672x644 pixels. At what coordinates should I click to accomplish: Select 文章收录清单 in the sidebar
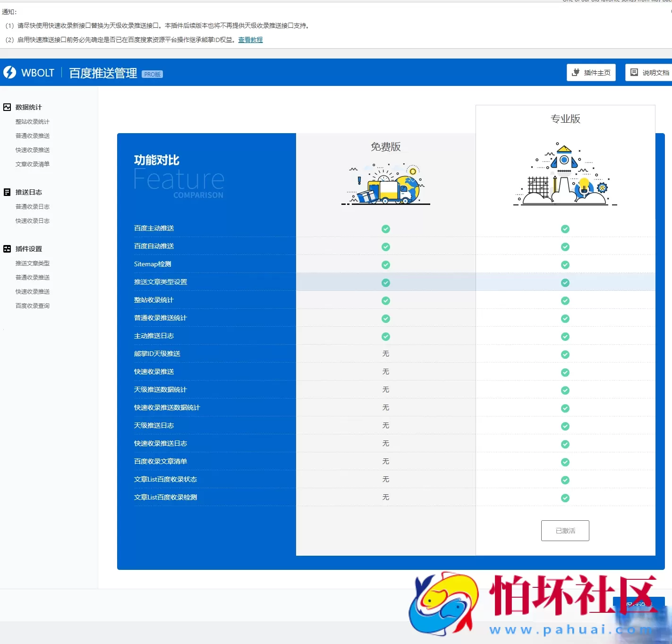point(32,164)
